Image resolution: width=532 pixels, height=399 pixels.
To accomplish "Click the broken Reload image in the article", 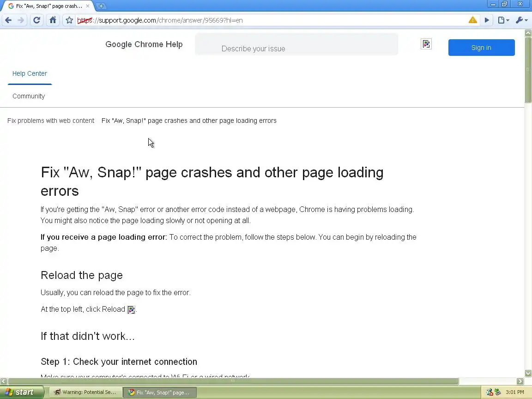I will tap(131, 309).
